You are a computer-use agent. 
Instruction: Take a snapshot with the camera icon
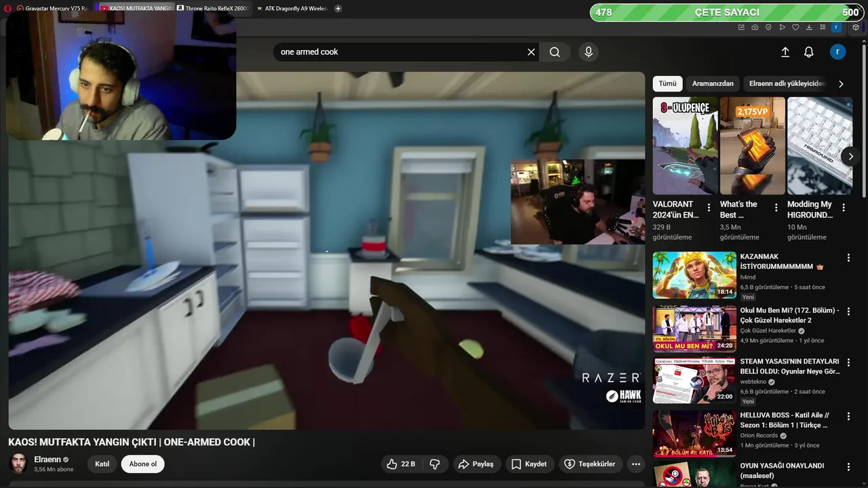tap(755, 27)
